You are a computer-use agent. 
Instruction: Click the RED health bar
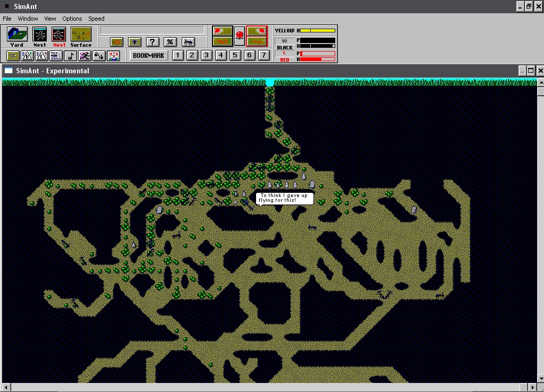(318, 59)
